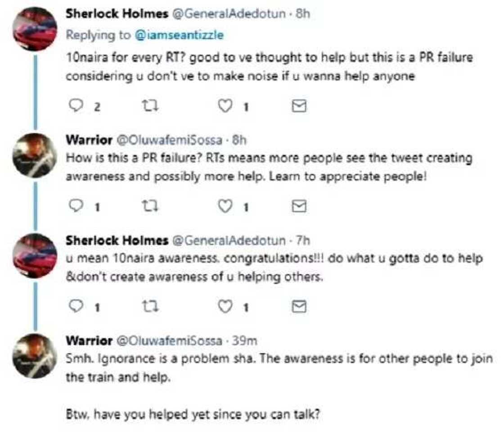
Task: Click the reply icon under Warrior's first reply
Action: pos(76,207)
